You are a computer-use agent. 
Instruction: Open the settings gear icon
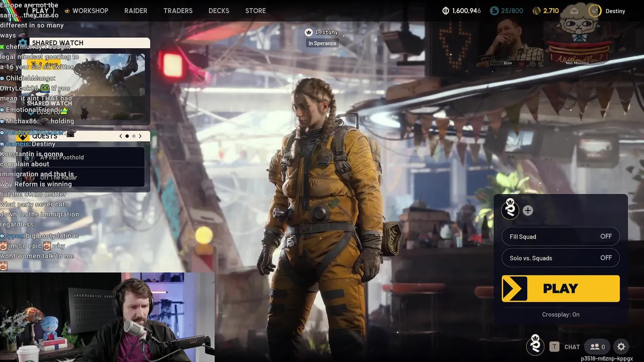point(621,346)
